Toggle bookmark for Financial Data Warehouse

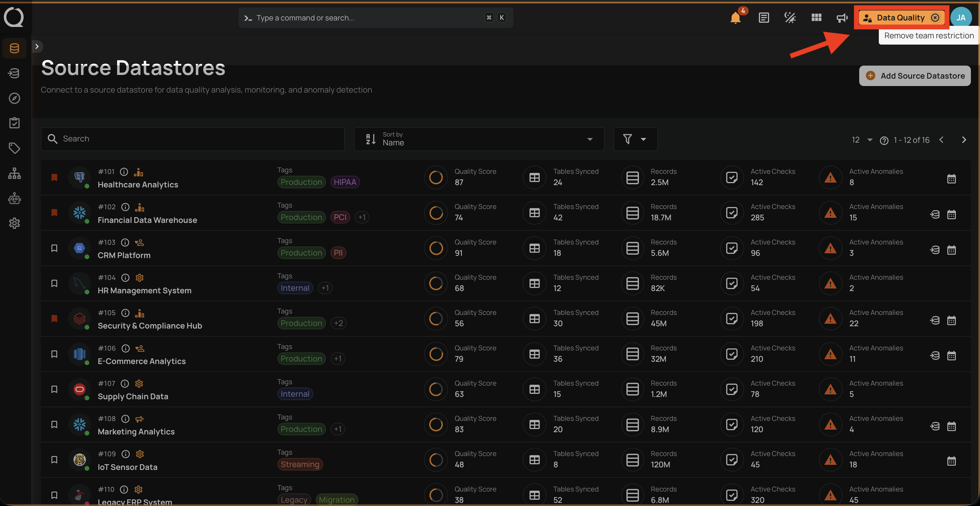[54, 213]
